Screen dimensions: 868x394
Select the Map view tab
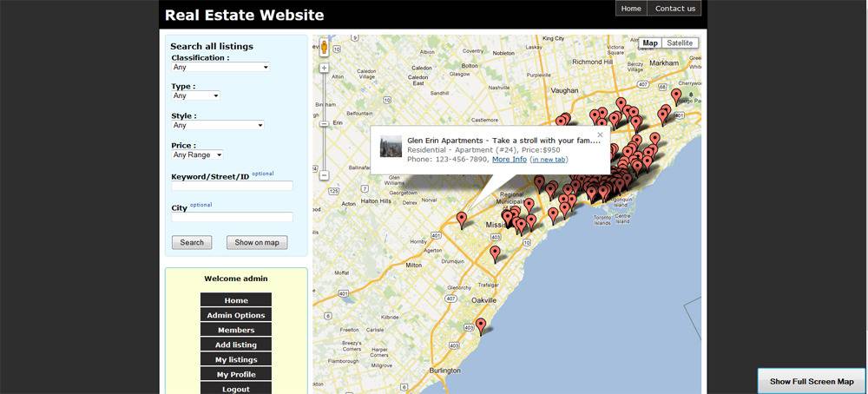pyautogui.click(x=650, y=43)
